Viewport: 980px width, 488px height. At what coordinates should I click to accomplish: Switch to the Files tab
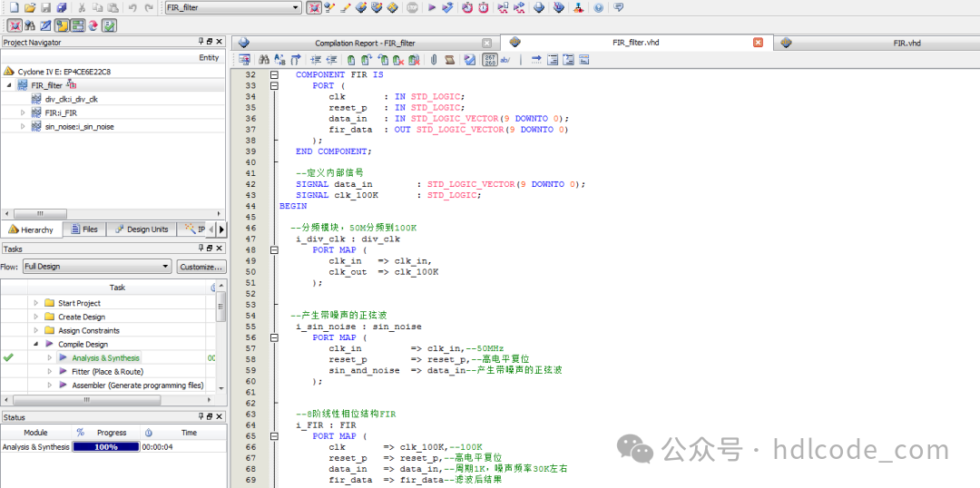click(84, 229)
